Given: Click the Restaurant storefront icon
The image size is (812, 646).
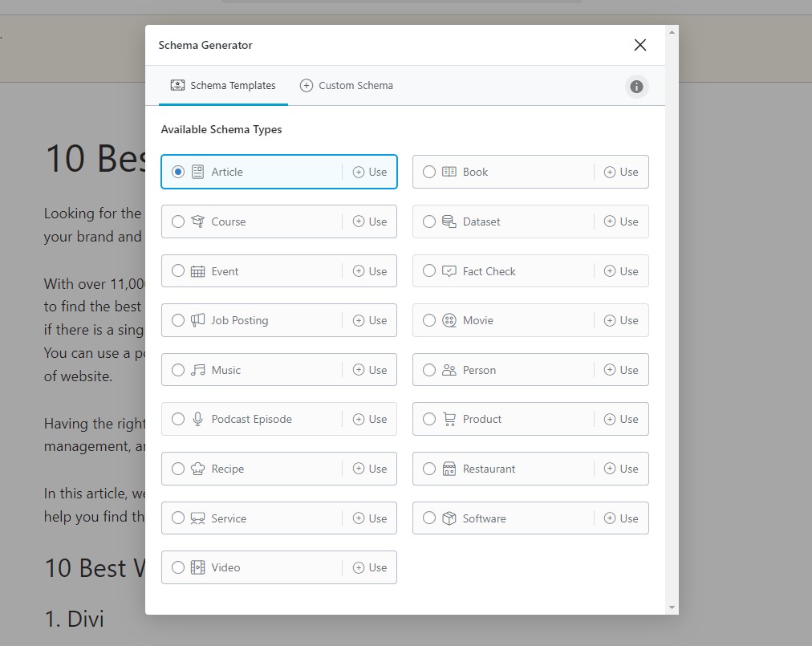Looking at the screenshot, I should coord(449,469).
